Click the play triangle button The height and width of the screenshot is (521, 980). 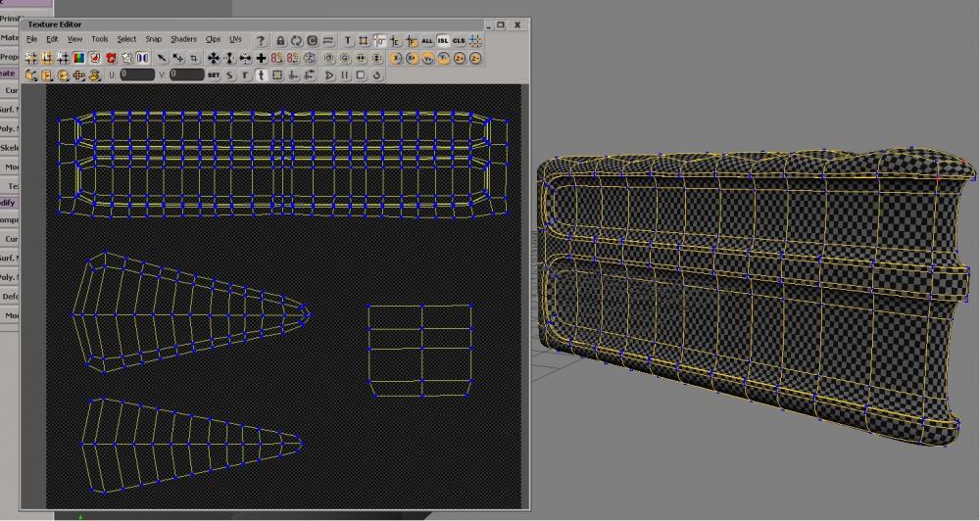click(x=328, y=75)
